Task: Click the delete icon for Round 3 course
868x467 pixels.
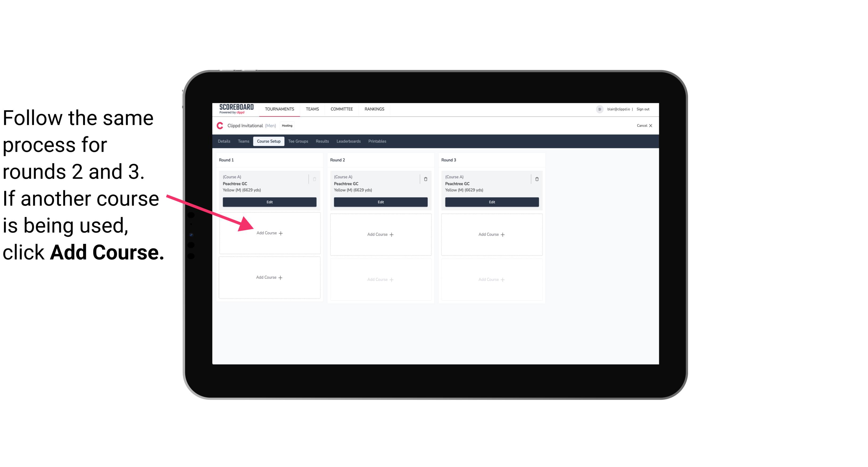Action: [535, 179]
